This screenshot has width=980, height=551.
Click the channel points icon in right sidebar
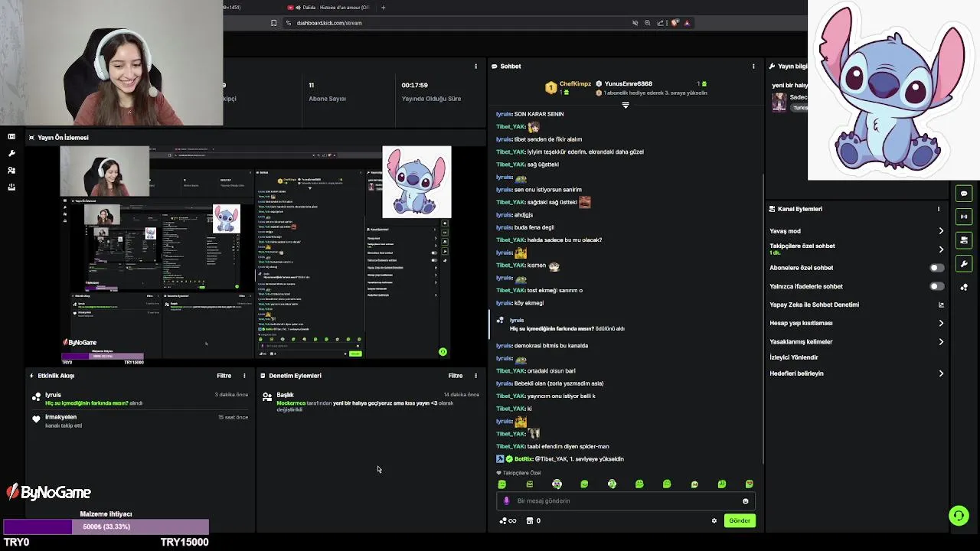(964, 287)
